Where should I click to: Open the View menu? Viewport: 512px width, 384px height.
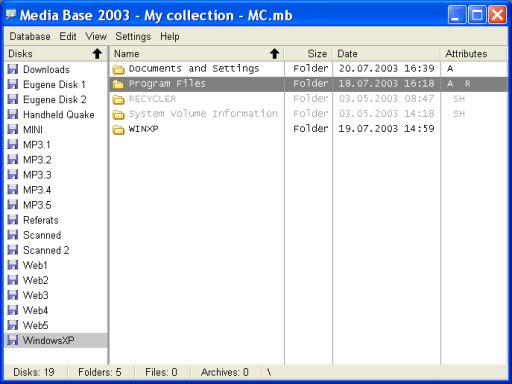[x=96, y=36]
